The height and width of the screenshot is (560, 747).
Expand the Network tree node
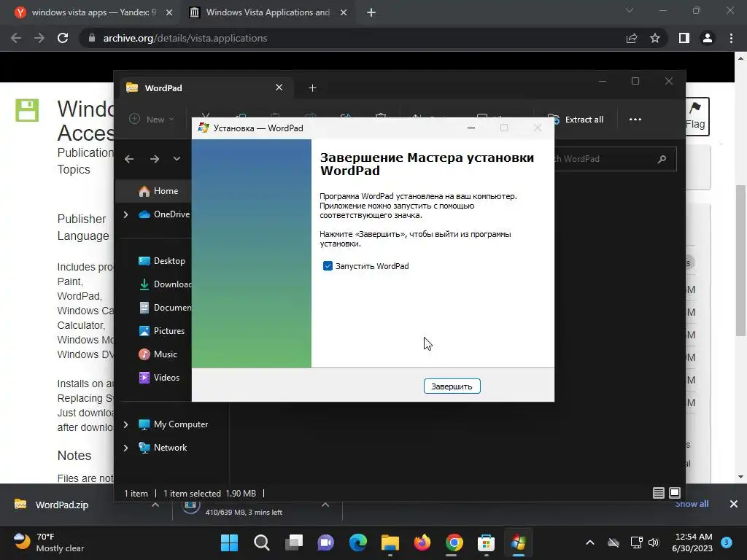tap(125, 448)
